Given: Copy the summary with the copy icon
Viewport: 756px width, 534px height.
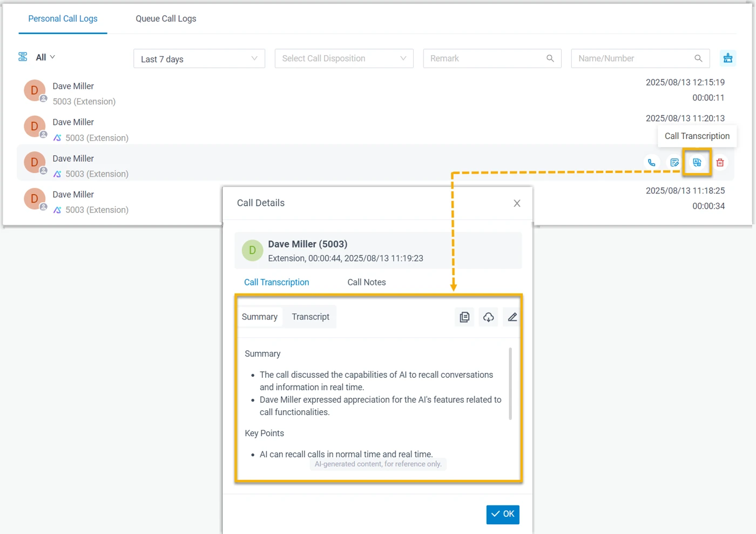Looking at the screenshot, I should coord(464,317).
